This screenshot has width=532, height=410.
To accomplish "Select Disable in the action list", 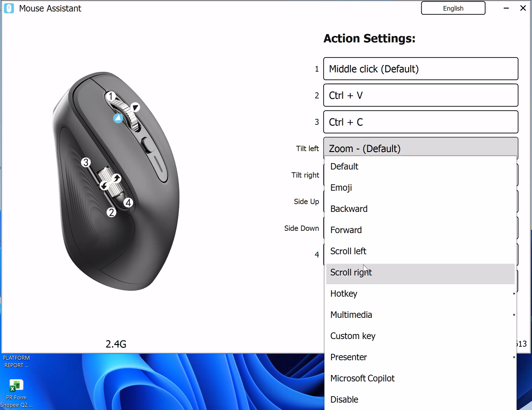I will [420, 399].
